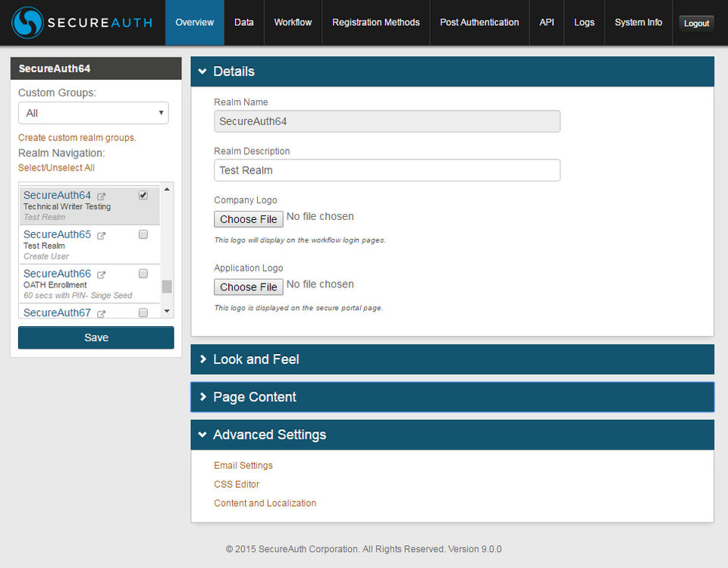Viewport: 728px width, 568px height.
Task: Click the SecureAuth66 realm name link
Action: point(57,274)
